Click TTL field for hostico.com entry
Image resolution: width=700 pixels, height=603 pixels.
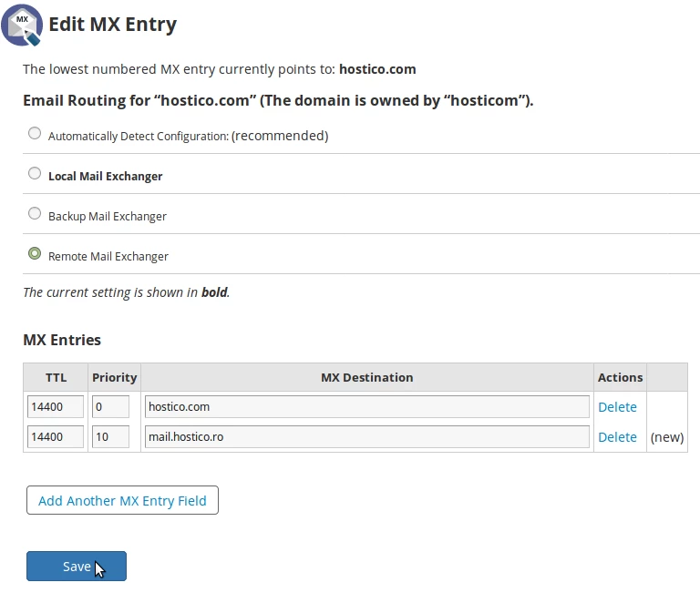pos(56,406)
